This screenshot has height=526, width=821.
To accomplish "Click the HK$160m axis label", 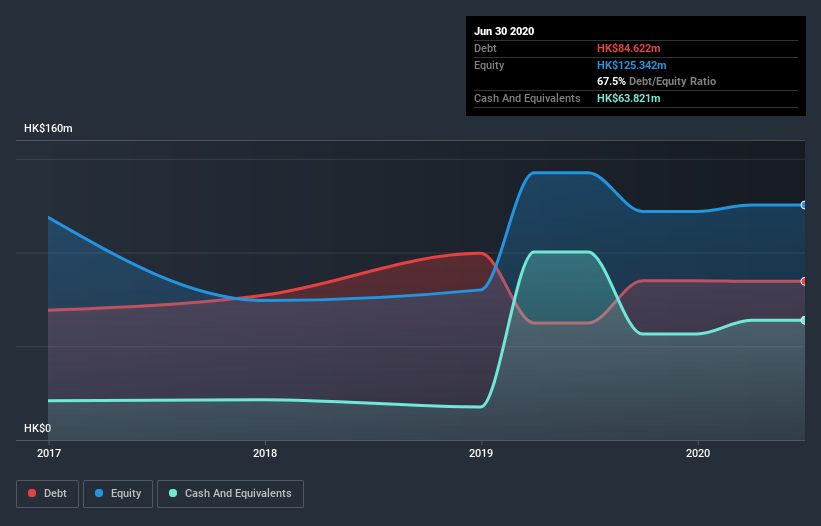I will (48, 128).
